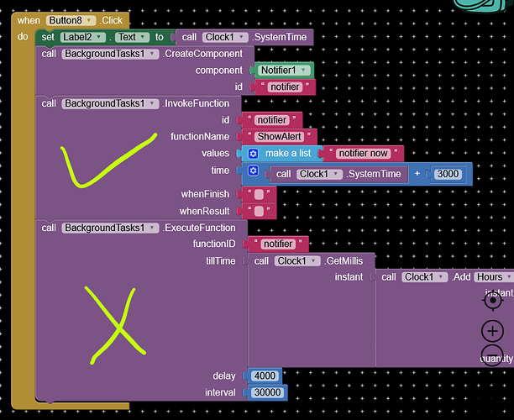Click 'instant' label on the GetMillis block
The image size is (514, 420).
349,277
